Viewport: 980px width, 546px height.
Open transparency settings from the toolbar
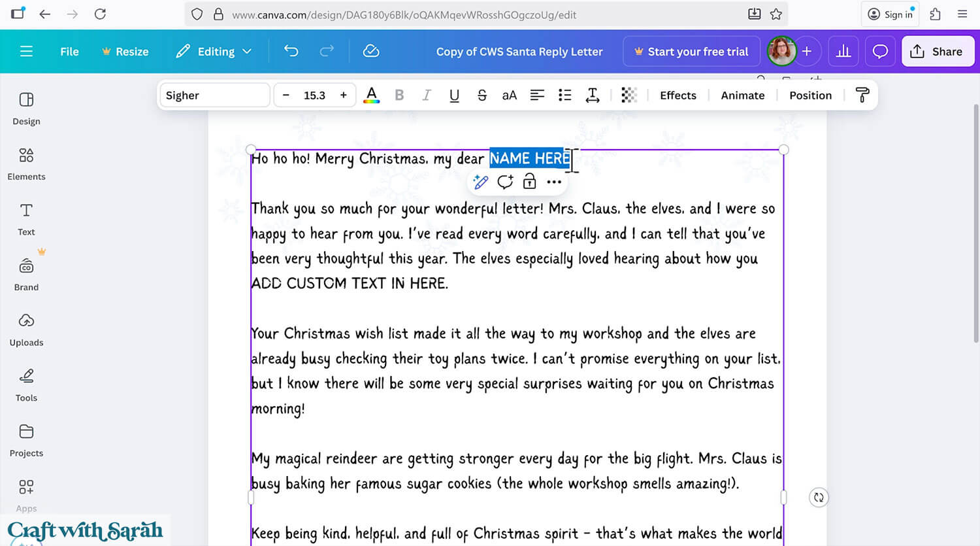(629, 95)
